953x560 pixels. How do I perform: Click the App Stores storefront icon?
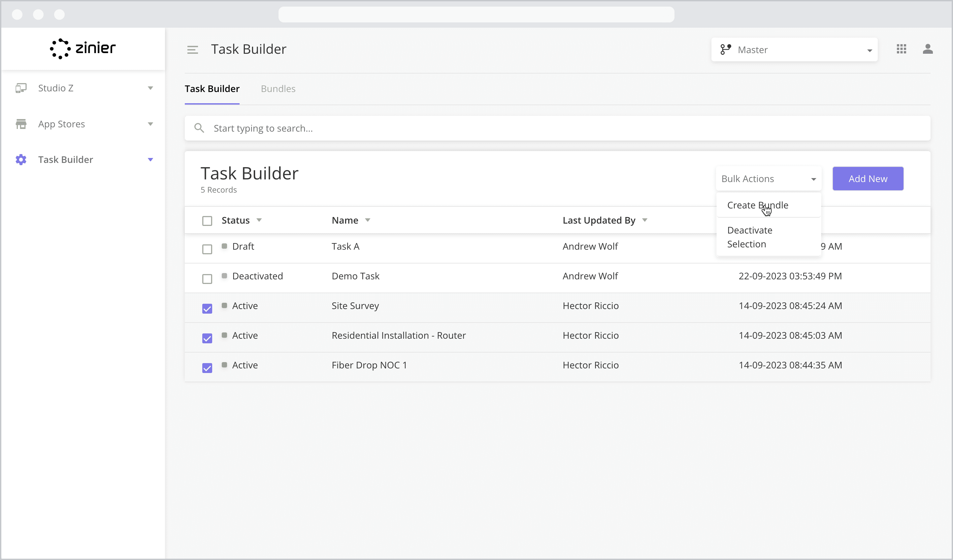(21, 124)
